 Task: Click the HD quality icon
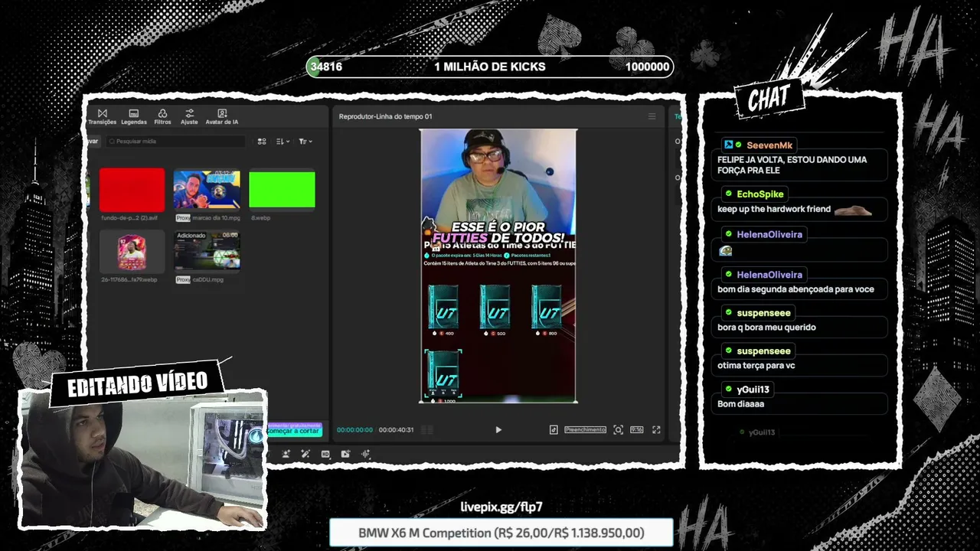pyautogui.click(x=325, y=454)
